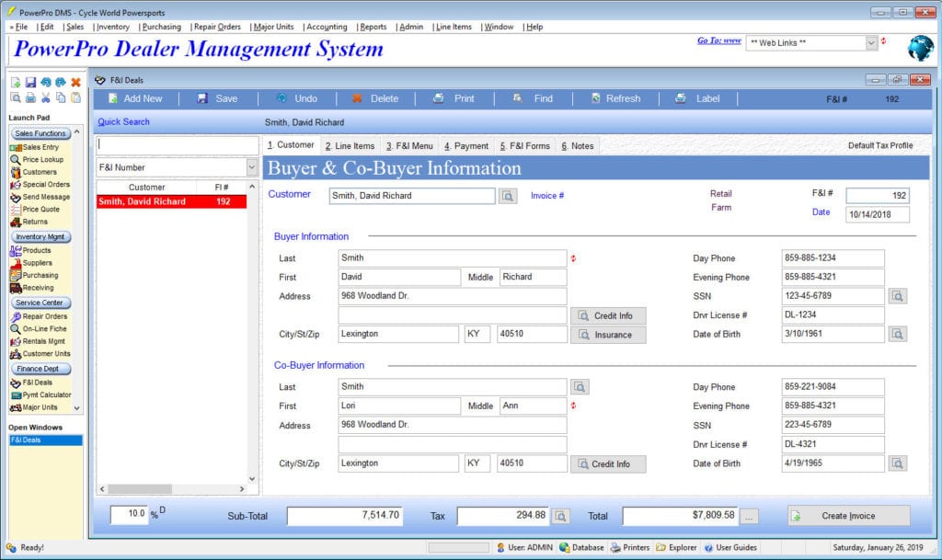Switch to the Line Items tab
Viewport: 942px width, 560px height.
350,146
